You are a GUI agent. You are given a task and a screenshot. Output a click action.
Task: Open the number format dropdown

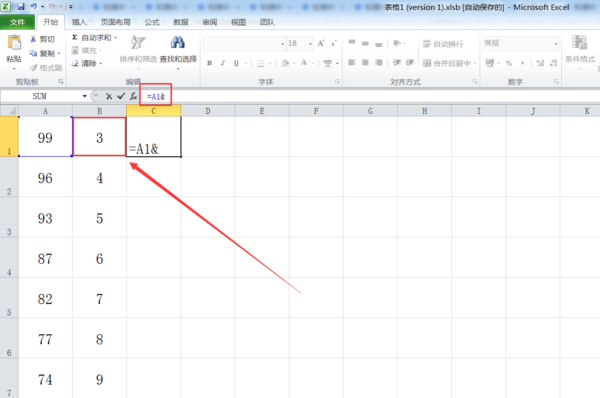pos(556,44)
